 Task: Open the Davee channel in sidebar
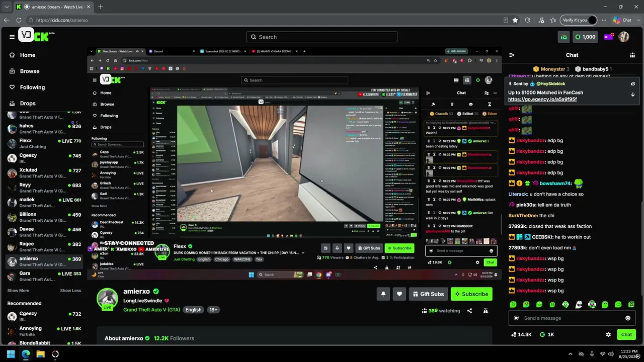coord(44,232)
